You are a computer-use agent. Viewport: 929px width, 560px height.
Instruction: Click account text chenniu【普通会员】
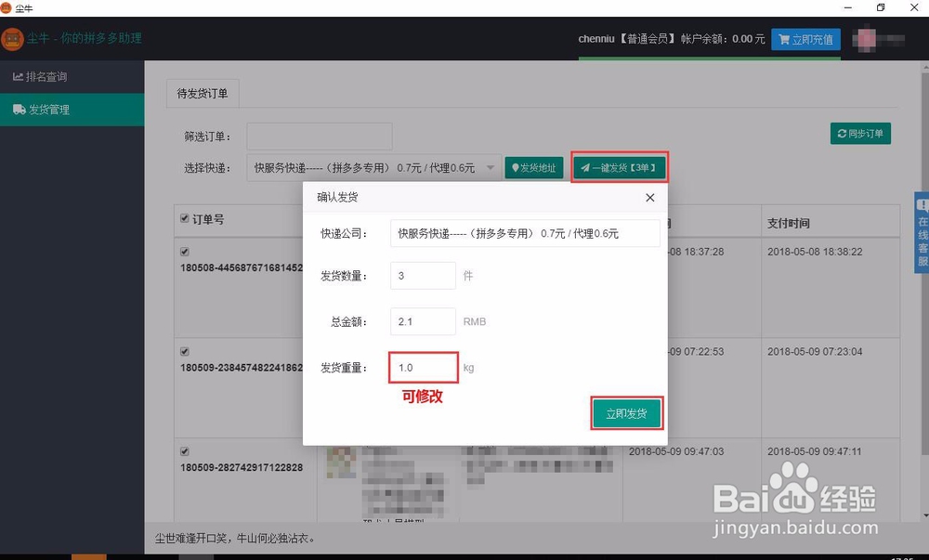pyautogui.click(x=627, y=39)
